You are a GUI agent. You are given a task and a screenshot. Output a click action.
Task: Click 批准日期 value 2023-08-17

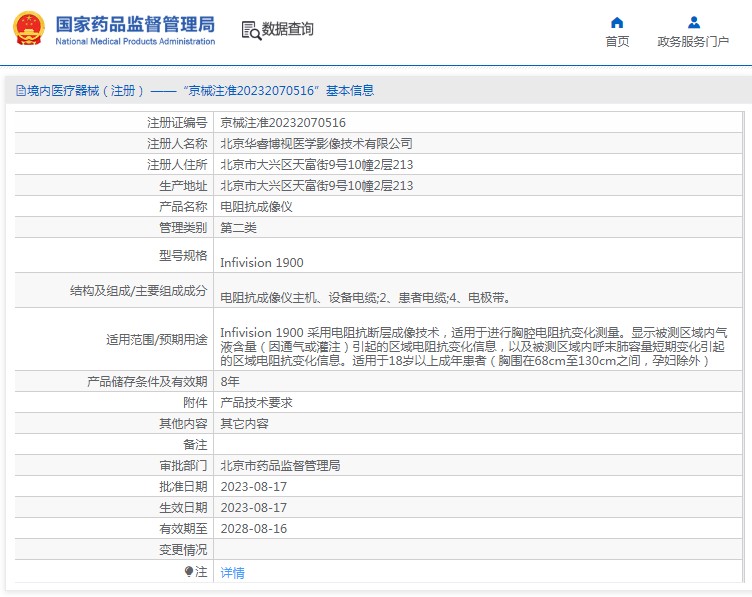[x=254, y=487]
